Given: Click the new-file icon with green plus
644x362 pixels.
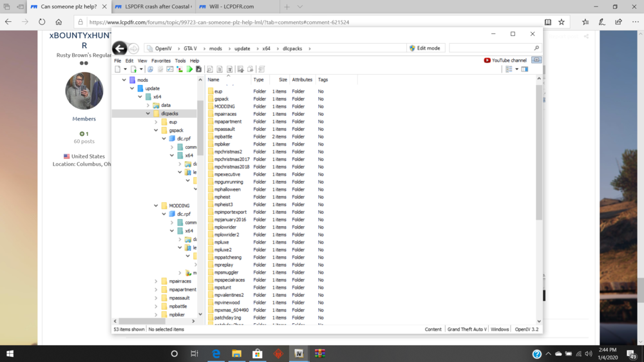Looking at the screenshot, I should [x=133, y=69].
